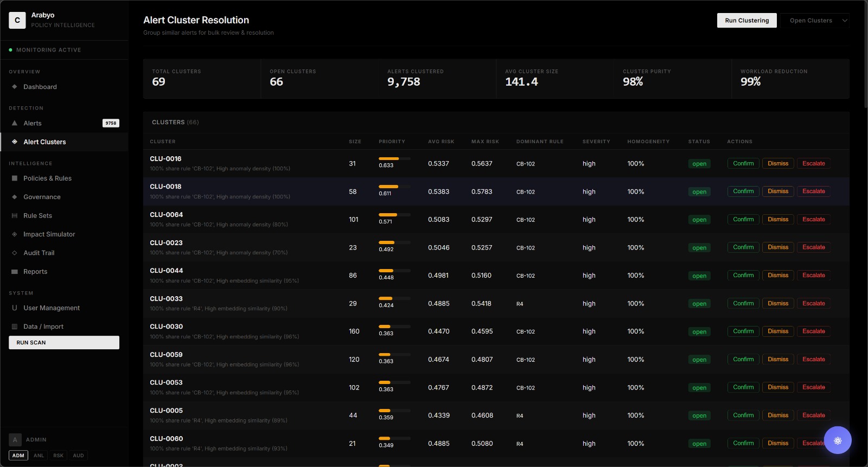Screen dimensions: 868x467
Task: Confirm cluster CLU-0005
Action: click(743, 415)
